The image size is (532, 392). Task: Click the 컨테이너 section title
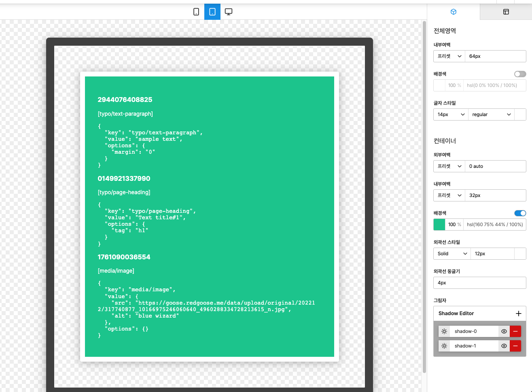point(445,141)
